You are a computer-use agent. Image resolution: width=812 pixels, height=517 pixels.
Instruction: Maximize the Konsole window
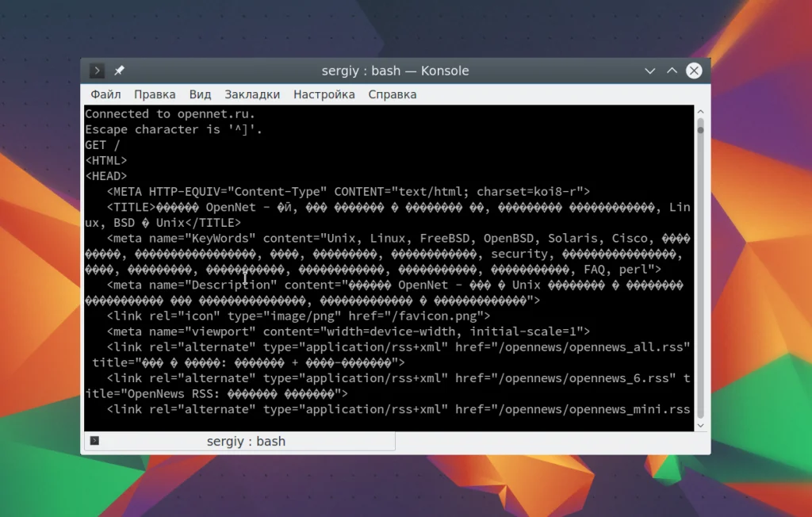point(672,71)
